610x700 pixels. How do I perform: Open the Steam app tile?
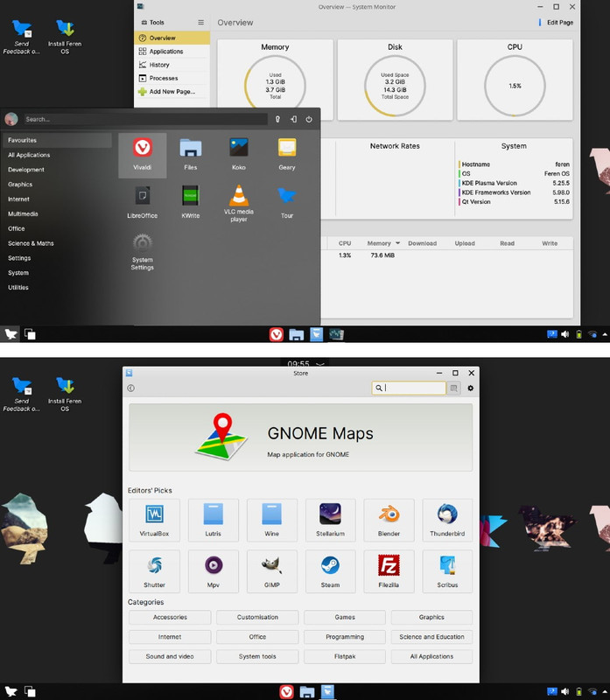331,571
